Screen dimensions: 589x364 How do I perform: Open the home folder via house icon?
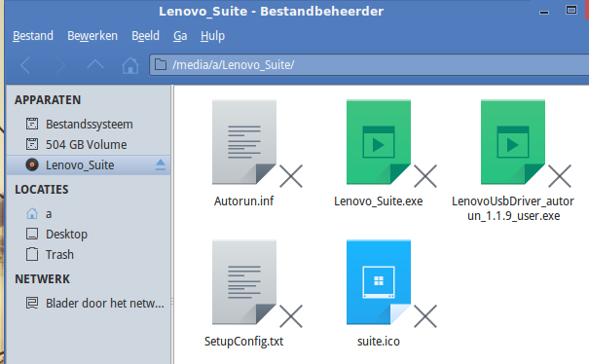pyautogui.click(x=130, y=65)
